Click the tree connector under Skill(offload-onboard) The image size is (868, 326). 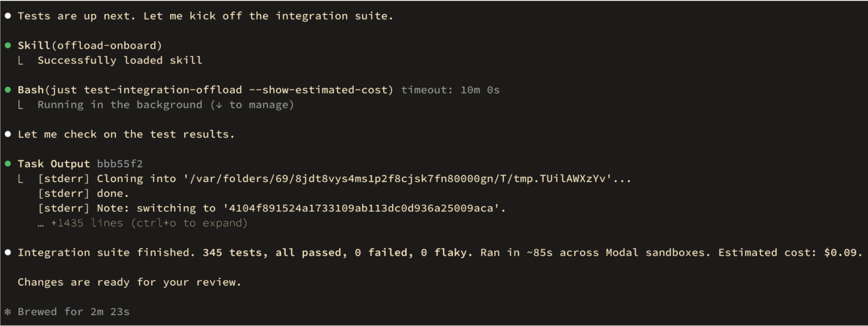pos(21,61)
